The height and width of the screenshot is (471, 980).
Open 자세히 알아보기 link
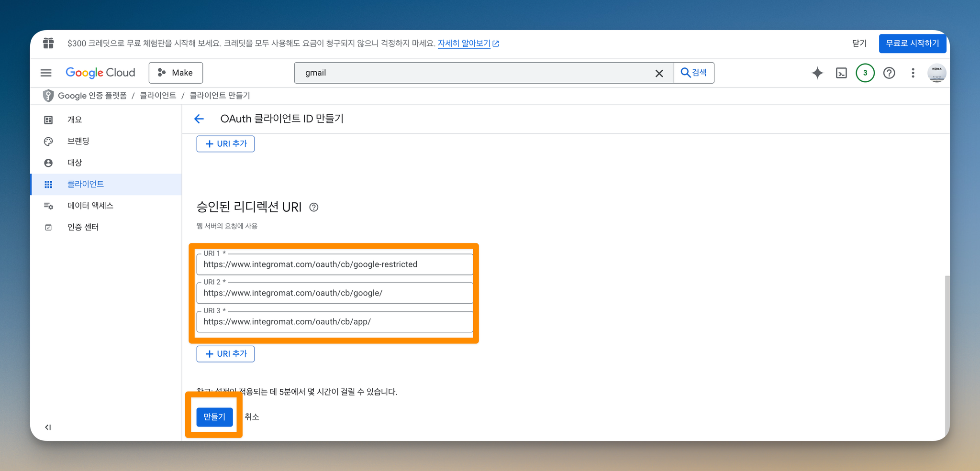[468, 43]
